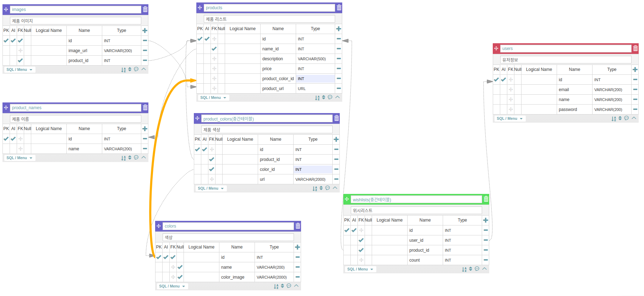Open SQL / Menu in colors table

coord(172,286)
